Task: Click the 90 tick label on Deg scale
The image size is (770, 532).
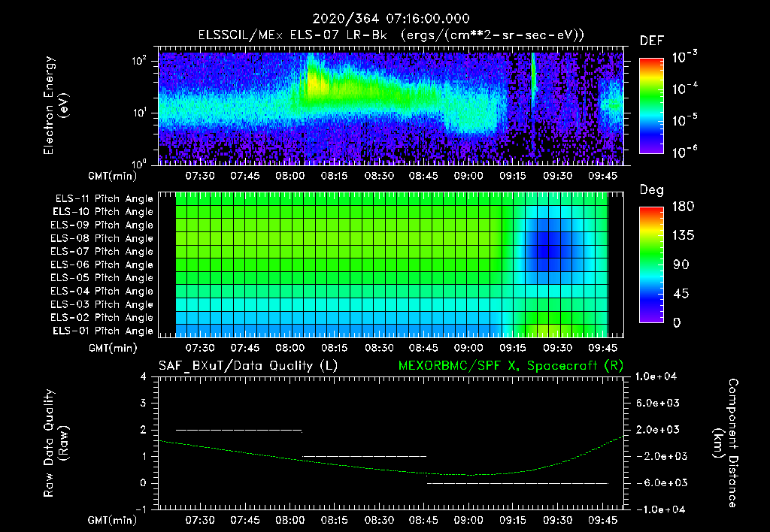Action: (681, 264)
